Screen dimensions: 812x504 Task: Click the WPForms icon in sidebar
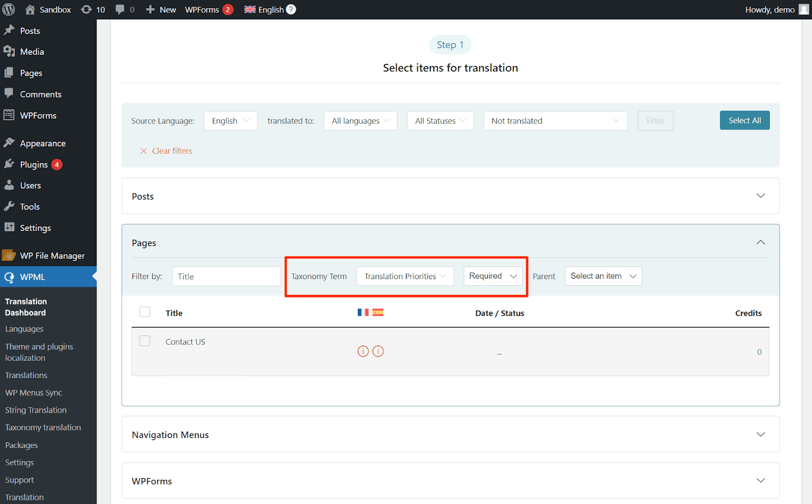pyautogui.click(x=9, y=115)
